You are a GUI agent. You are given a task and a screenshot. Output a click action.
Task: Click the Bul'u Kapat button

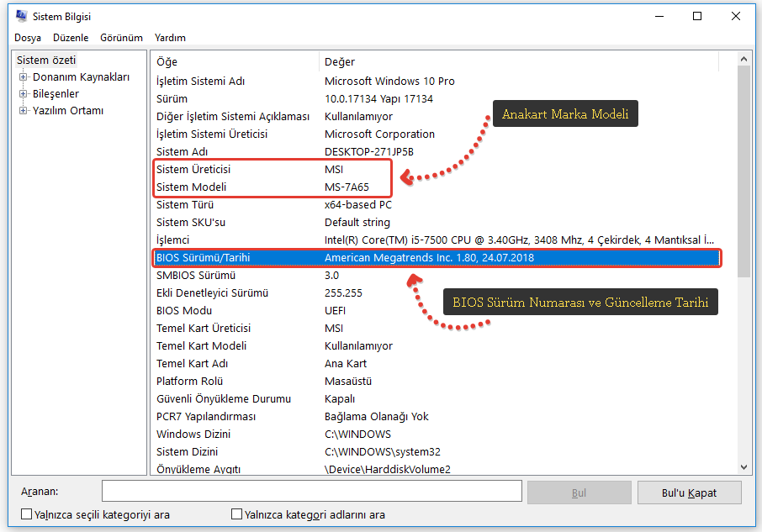(689, 492)
